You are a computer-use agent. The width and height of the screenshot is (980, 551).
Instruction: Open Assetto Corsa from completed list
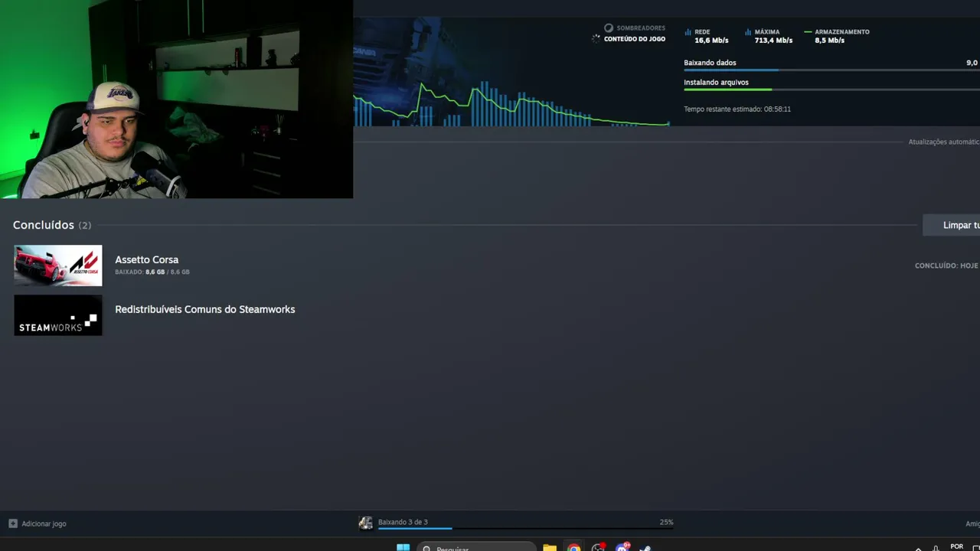(146, 259)
